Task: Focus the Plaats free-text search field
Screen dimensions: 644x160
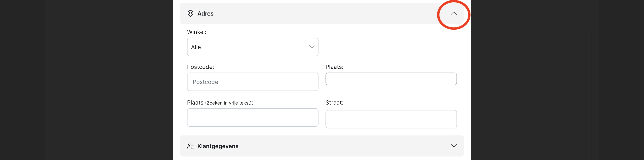Action: tap(252, 117)
